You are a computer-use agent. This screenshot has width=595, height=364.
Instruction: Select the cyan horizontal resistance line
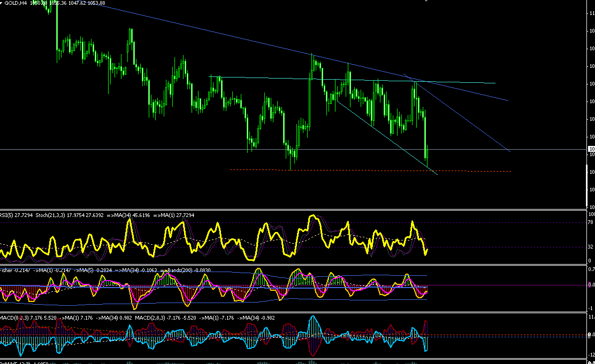[353, 80]
